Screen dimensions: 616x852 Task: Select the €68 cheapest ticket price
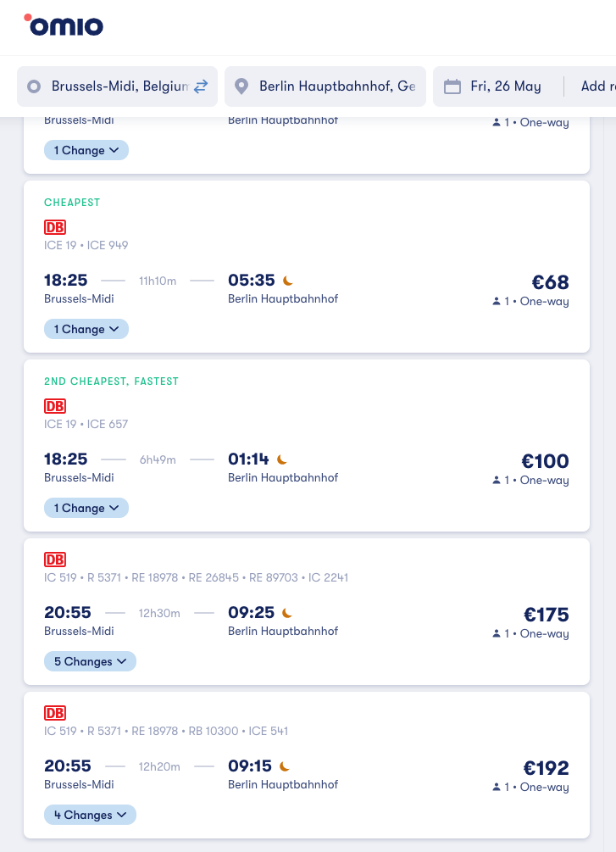click(550, 282)
